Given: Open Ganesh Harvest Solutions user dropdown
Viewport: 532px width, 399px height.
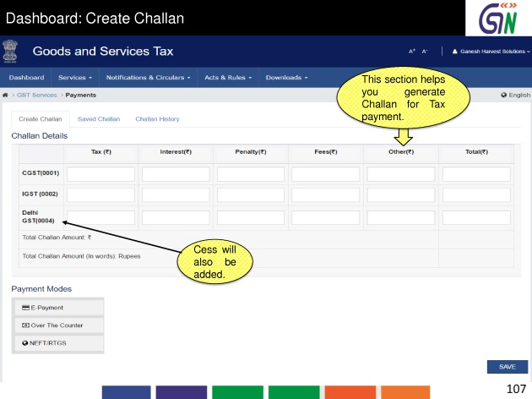Looking at the screenshot, I should tap(492, 52).
